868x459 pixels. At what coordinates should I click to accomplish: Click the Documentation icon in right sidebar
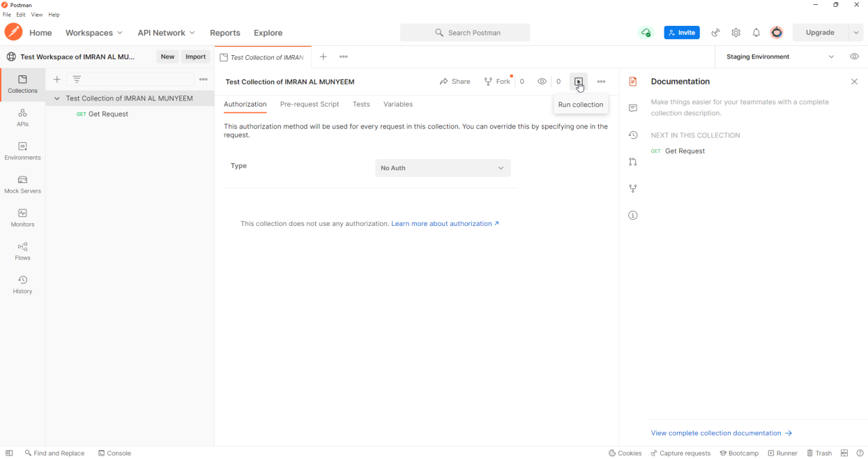pos(633,82)
